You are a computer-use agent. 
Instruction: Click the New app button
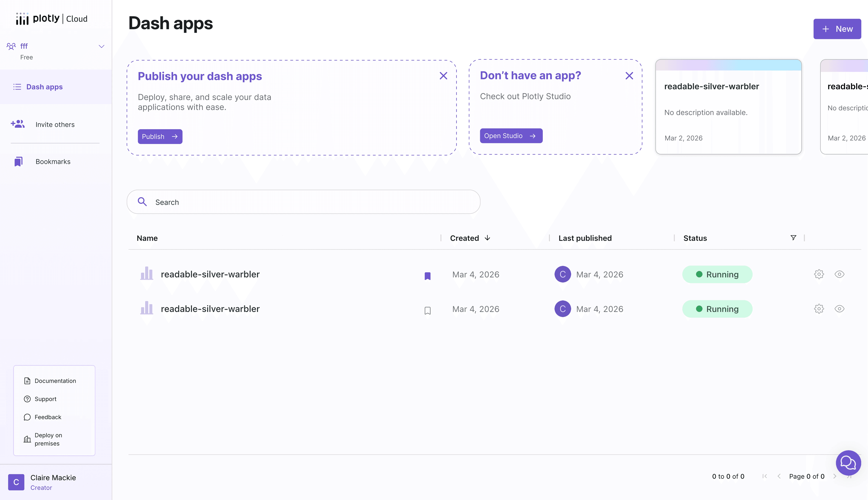[837, 29]
